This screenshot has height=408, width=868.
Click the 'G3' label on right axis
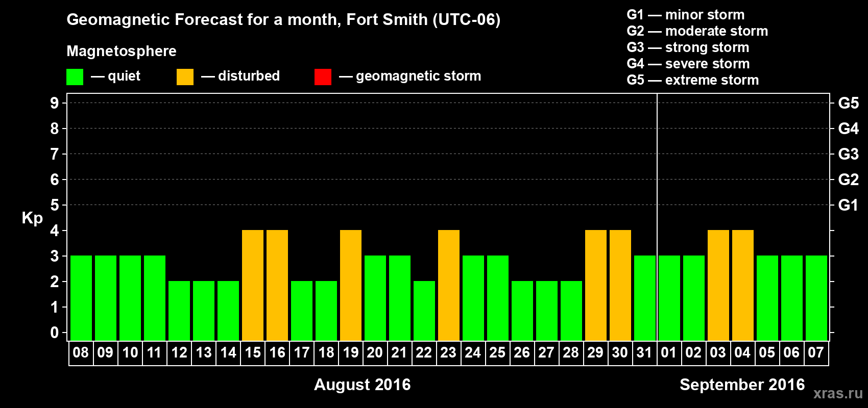coord(849,154)
